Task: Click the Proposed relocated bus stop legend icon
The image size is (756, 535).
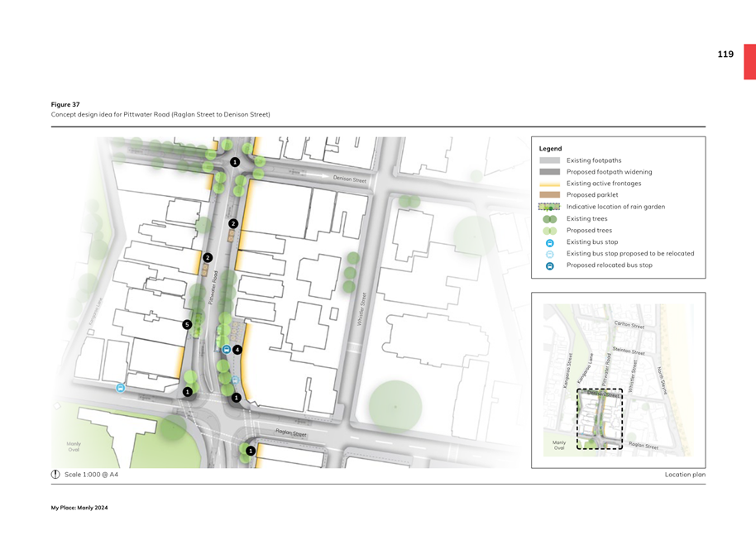Action: (549, 265)
